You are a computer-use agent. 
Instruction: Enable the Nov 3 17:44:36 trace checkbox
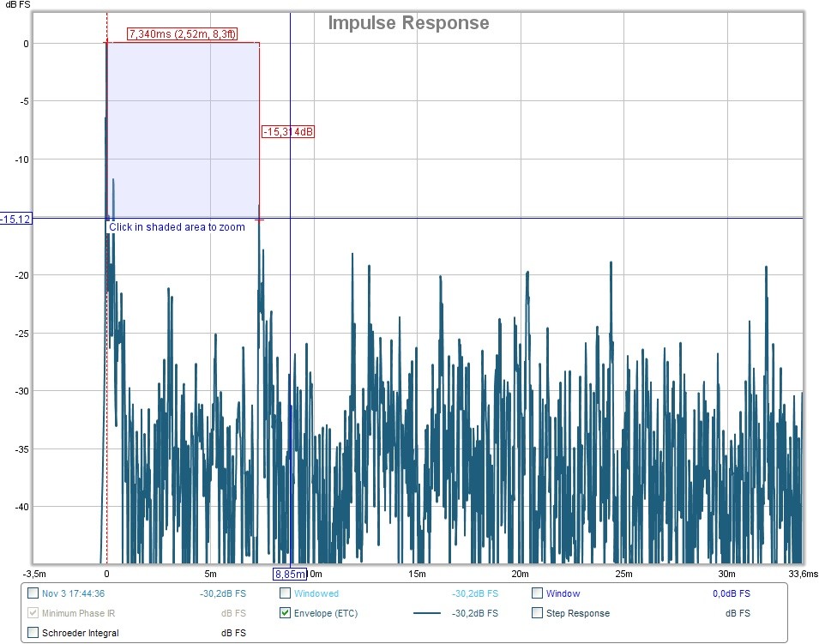(x=33, y=593)
